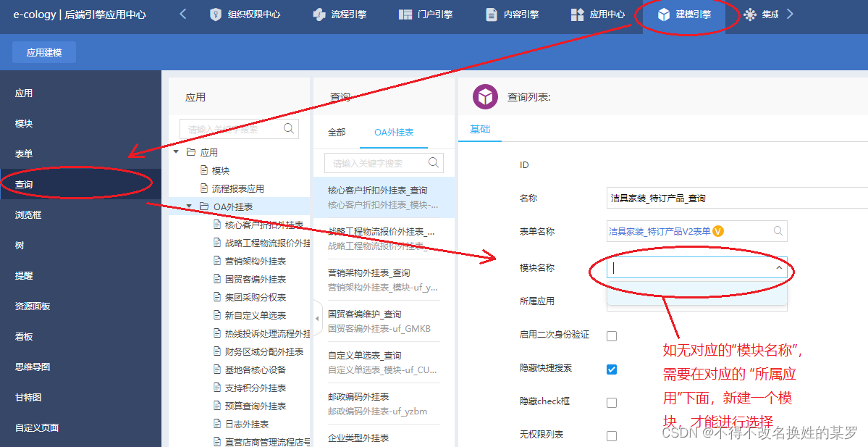Image resolution: width=868 pixels, height=447 pixels.
Task: Select 支持积分外挂表 tree node
Action: tap(256, 388)
